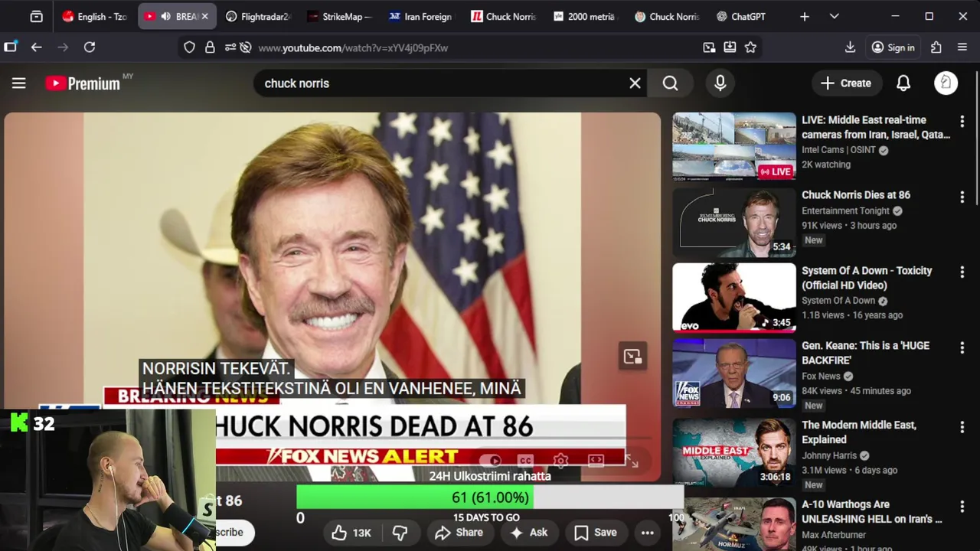
Task: Open the Create menu
Action: coord(846,83)
